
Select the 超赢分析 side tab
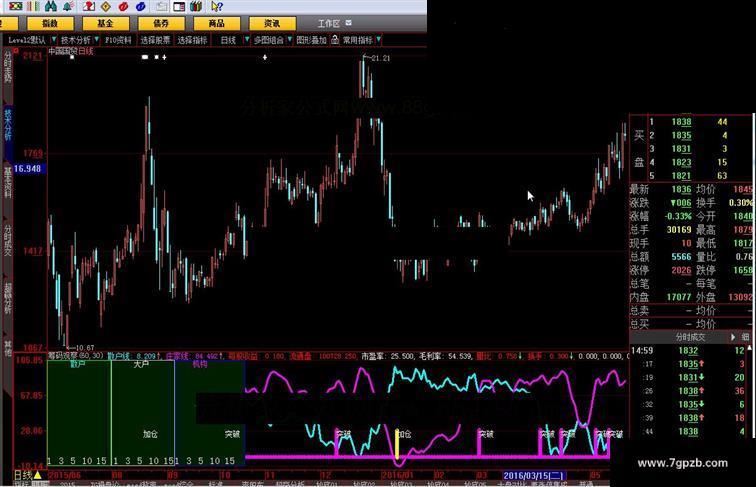coord(7,298)
